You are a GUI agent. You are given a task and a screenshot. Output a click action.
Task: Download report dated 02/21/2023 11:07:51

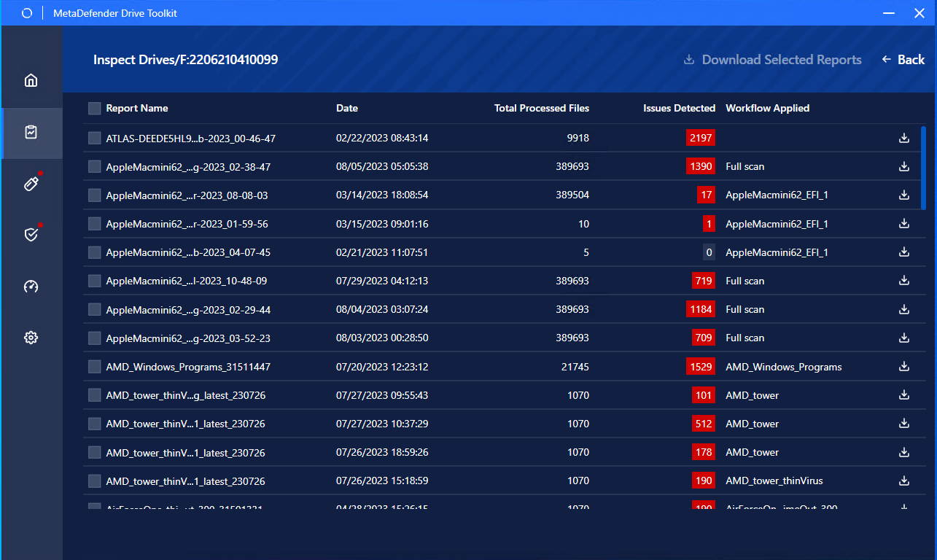(x=904, y=252)
